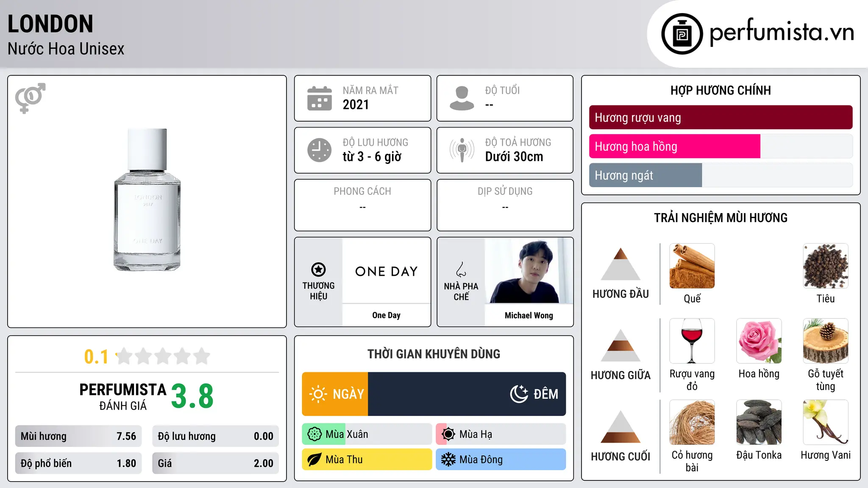Click the Gỗ tuyết tùng cedarwood image
The width and height of the screenshot is (868, 488).
826,341
